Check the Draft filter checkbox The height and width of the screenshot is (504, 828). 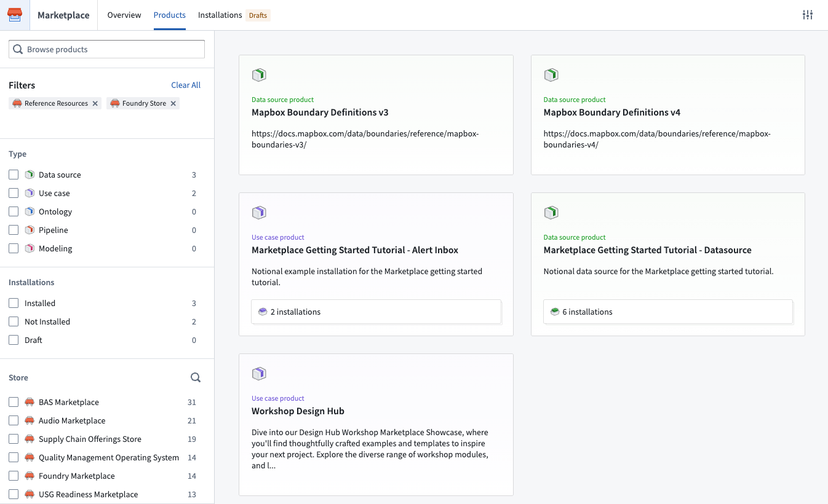(14, 340)
